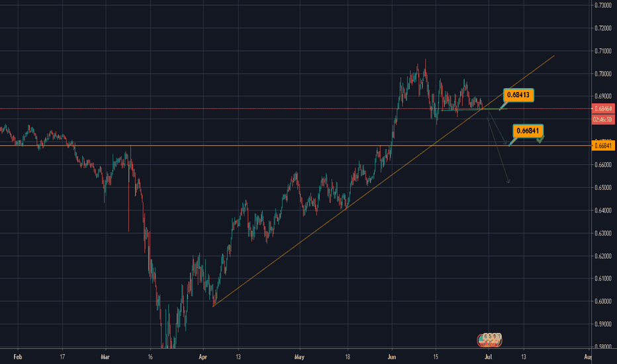Click the green checkmark icon beside 0.66841

click(x=541, y=139)
